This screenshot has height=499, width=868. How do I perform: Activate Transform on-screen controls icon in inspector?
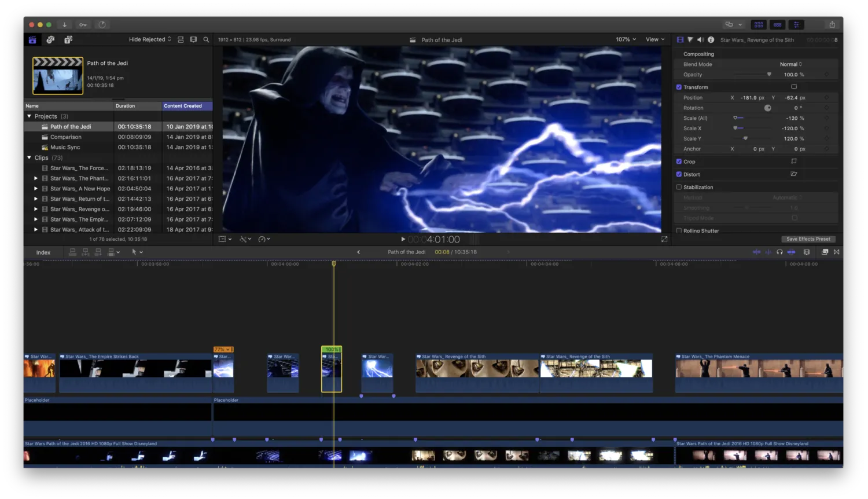(794, 87)
